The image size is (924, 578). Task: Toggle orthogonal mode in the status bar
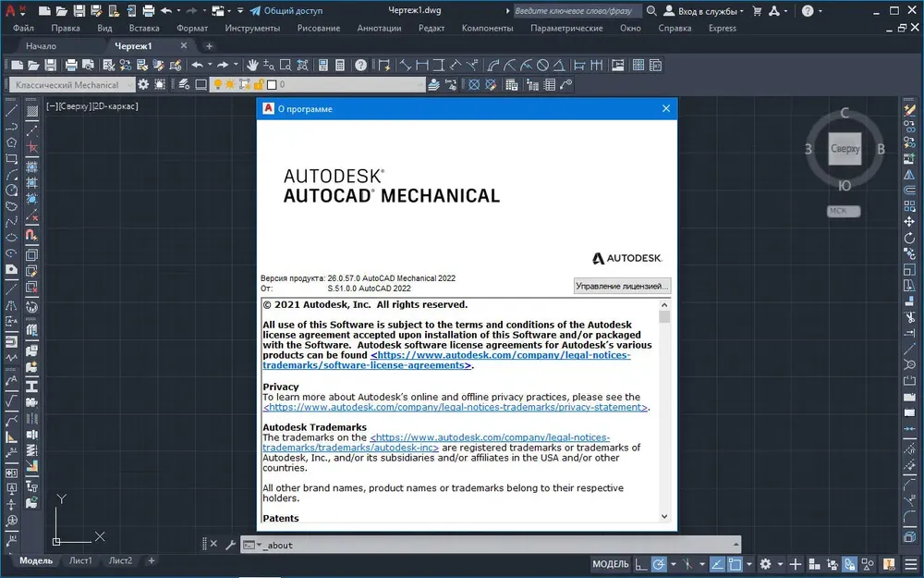pos(641,564)
